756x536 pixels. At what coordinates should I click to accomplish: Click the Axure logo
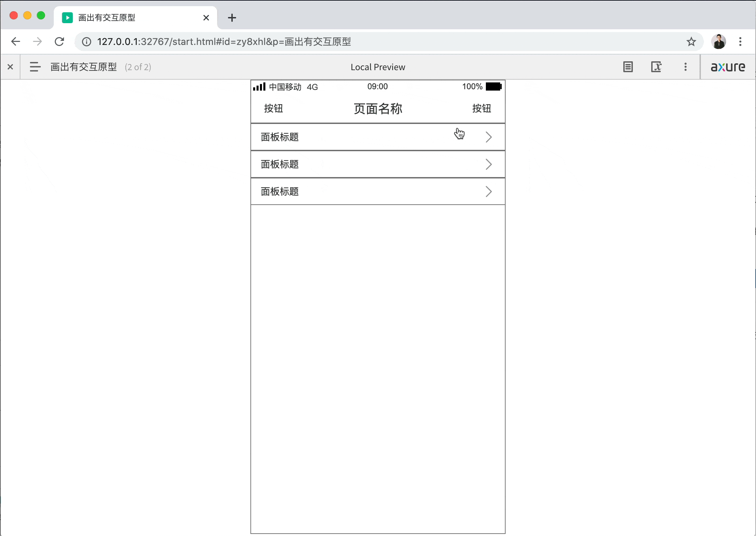[x=728, y=67]
